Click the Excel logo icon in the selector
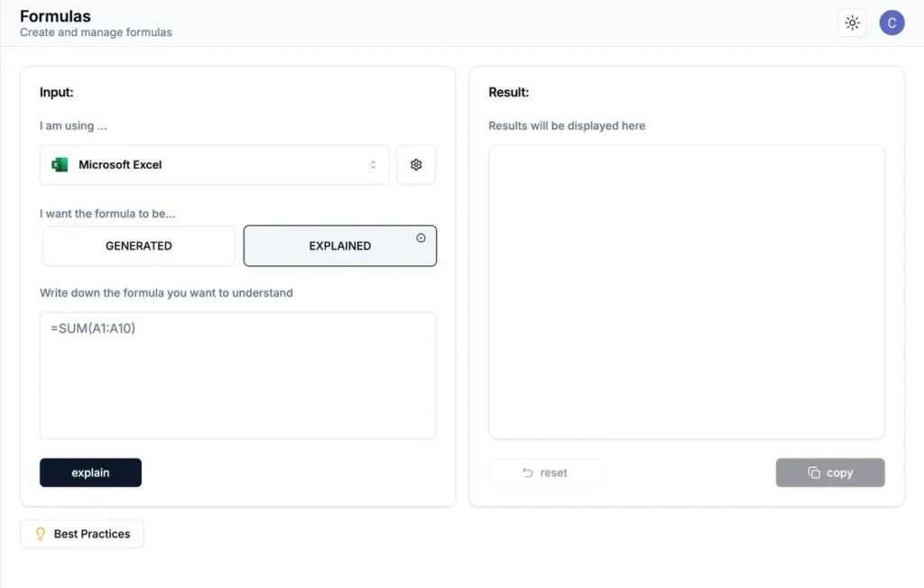Screen dimensions: 924x588 click(60, 165)
